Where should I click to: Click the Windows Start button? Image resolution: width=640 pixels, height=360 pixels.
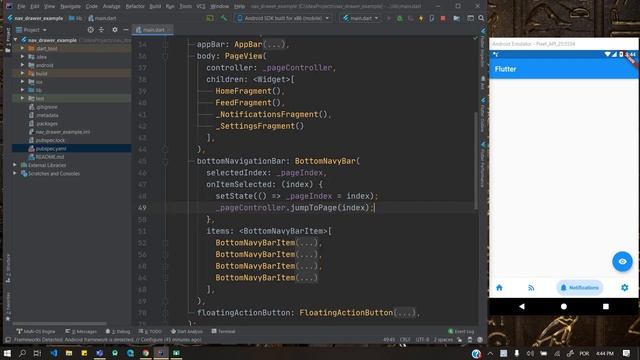pos(7,353)
